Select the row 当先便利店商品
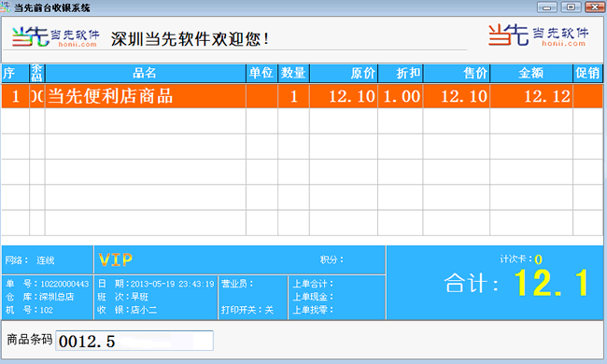607x364 pixels. [302, 96]
